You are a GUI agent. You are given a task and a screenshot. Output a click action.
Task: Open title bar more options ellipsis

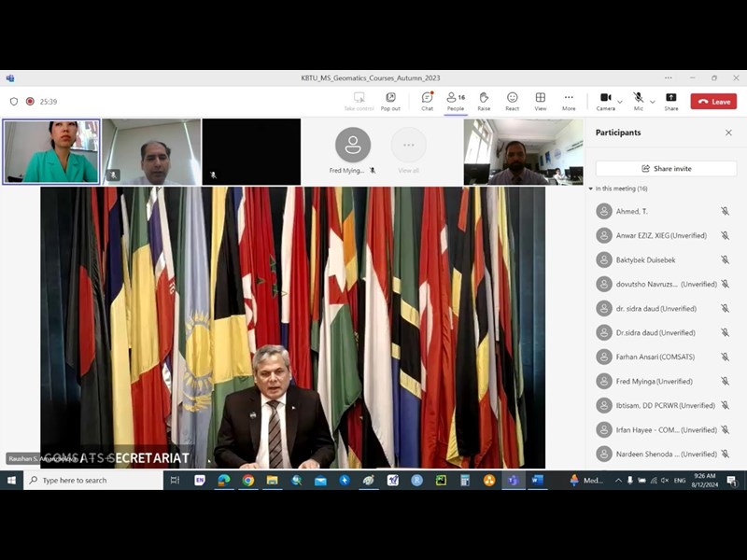pos(669,77)
